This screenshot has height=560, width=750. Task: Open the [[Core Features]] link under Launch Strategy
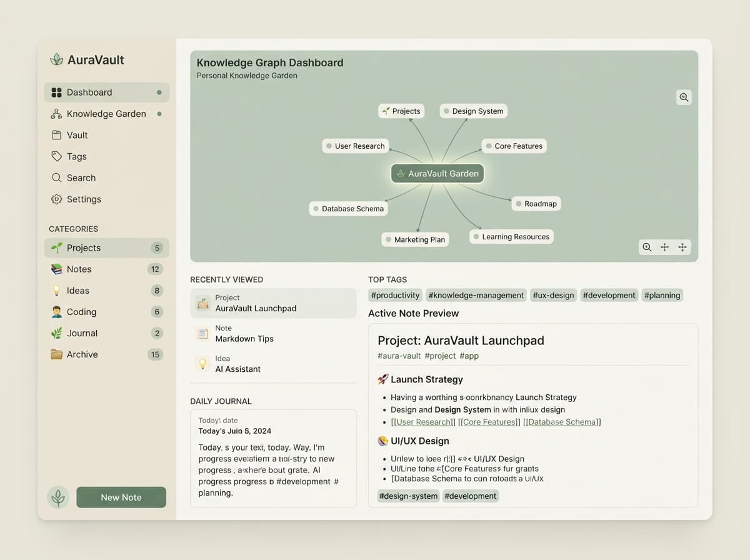pyautogui.click(x=489, y=422)
